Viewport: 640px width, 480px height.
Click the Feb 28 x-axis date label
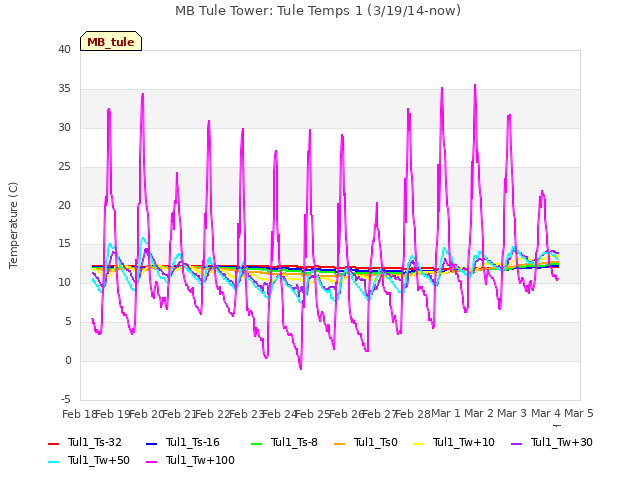pos(413,414)
